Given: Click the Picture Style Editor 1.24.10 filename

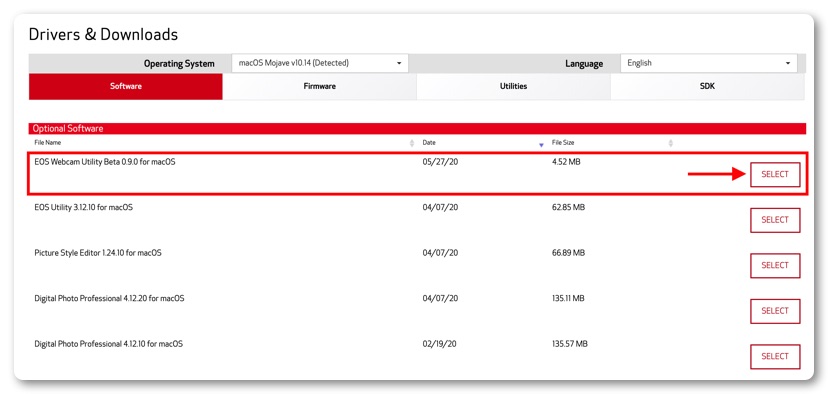Looking at the screenshot, I should (98, 253).
